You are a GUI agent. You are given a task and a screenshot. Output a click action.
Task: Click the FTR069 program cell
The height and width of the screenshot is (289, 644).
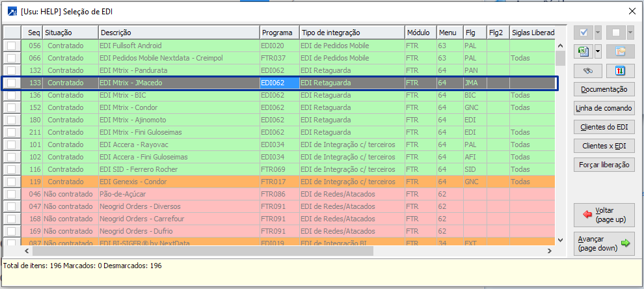[279, 169]
